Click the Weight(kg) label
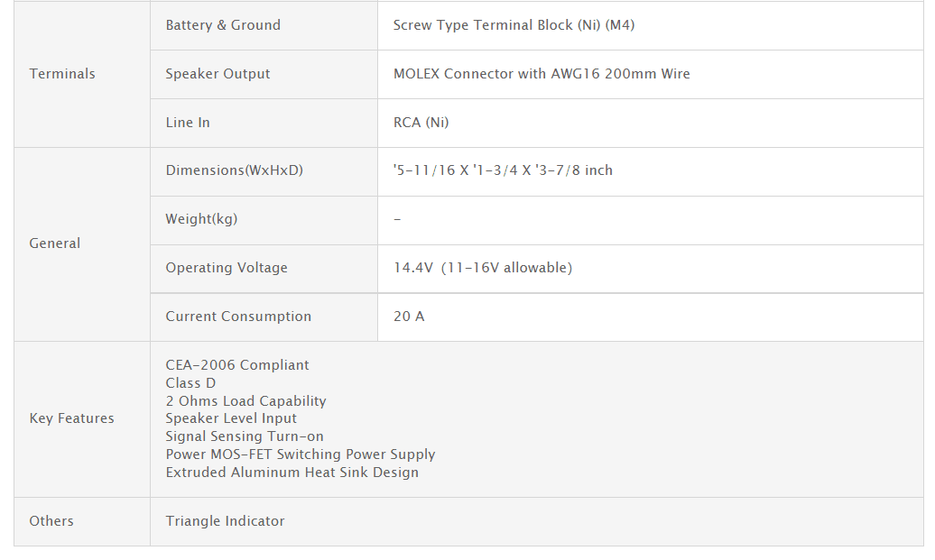 coord(201,219)
